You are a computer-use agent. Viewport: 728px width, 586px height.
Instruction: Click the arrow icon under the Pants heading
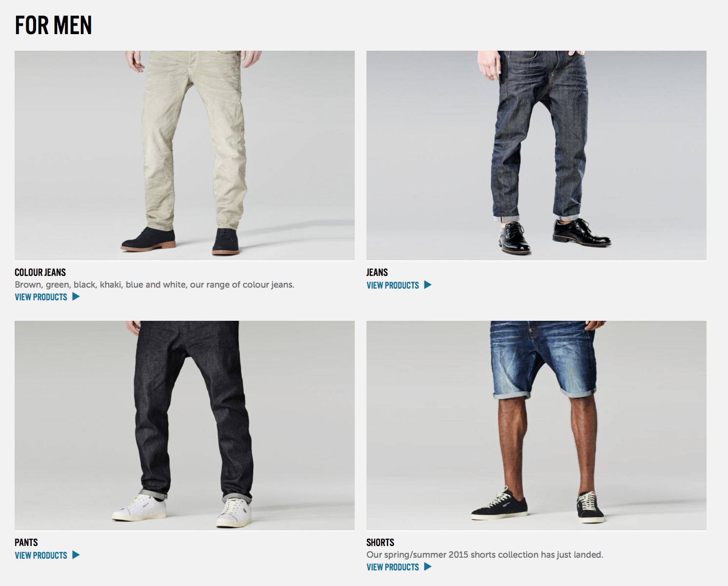[x=76, y=555]
